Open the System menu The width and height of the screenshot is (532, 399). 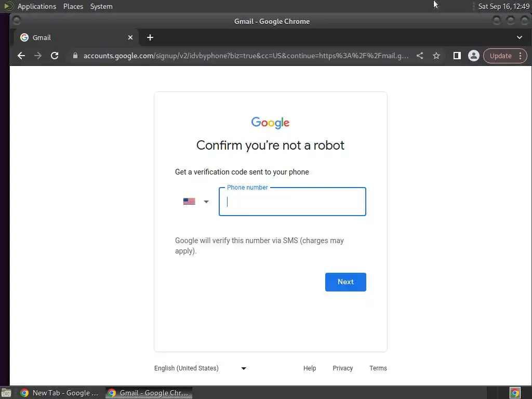(x=101, y=6)
